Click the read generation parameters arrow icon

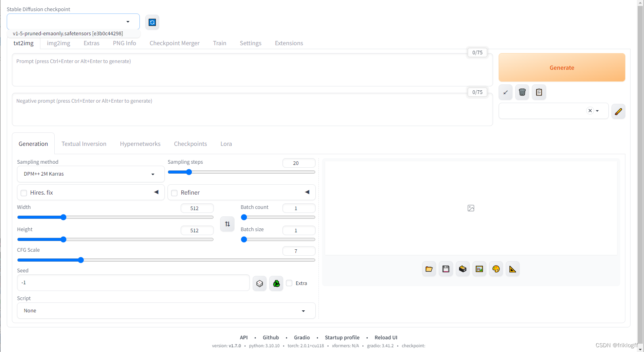coord(505,92)
